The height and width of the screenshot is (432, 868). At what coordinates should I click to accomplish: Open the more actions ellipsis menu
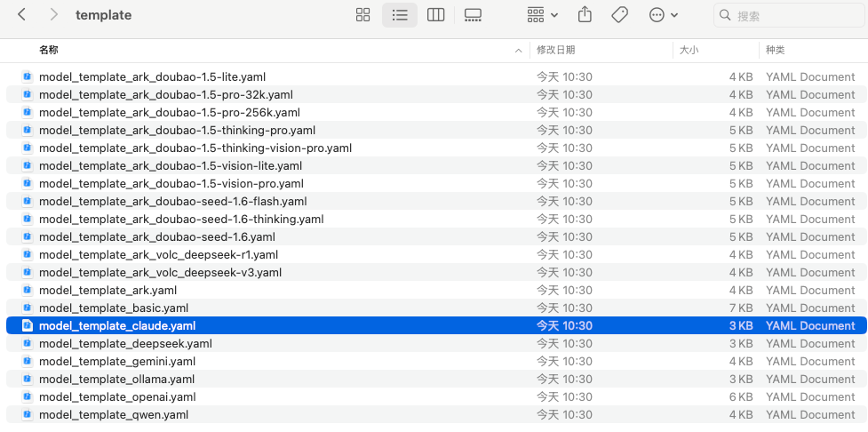[x=663, y=15]
